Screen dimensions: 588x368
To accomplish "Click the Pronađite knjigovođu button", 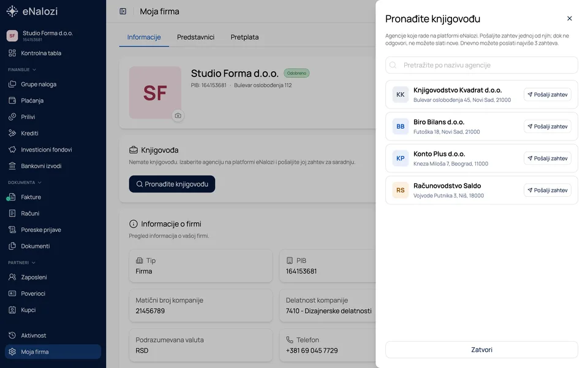I will tap(172, 184).
